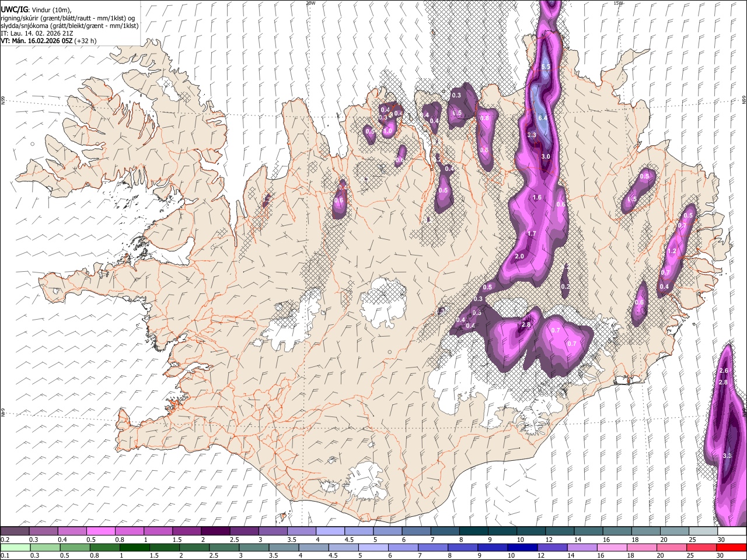Click the upper legend swatch between 0.2 and 0.3

click(15, 531)
